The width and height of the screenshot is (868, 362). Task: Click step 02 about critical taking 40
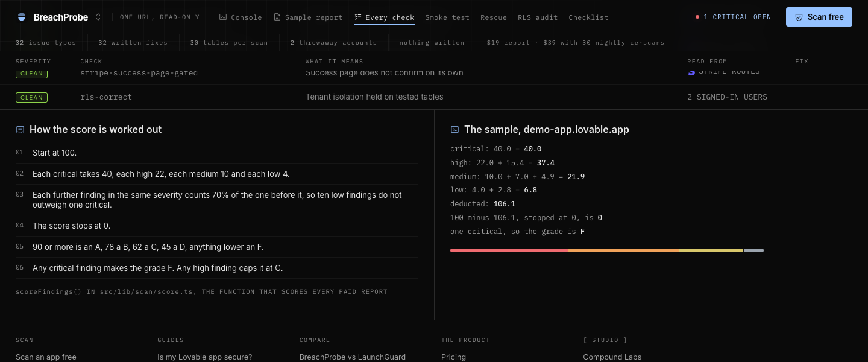pos(216,174)
